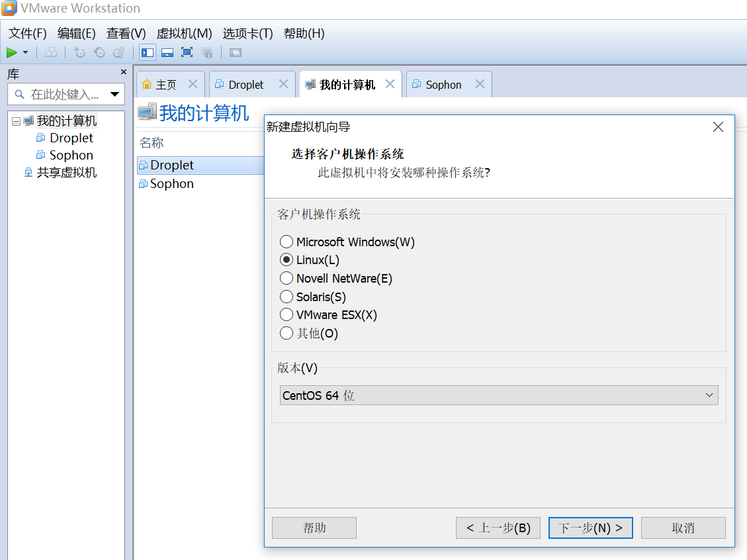Click the take snapshot toolbar icon
Image resolution: width=747 pixels, height=560 pixels.
[x=79, y=52]
